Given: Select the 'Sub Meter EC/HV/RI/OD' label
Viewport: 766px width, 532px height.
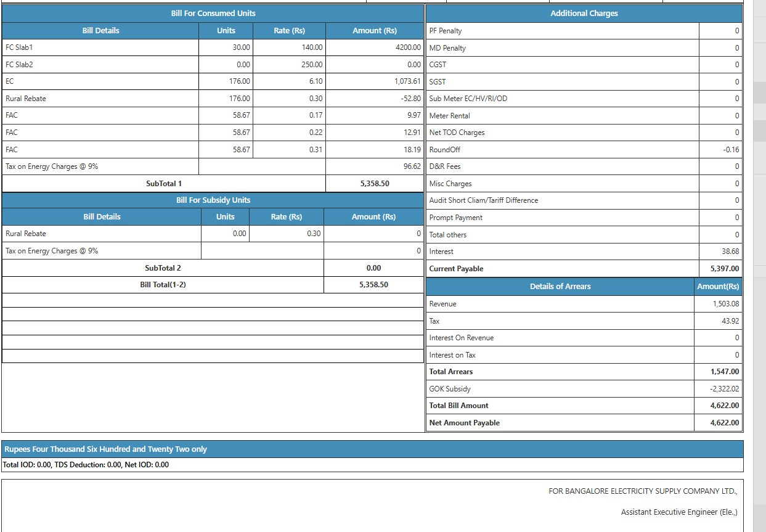Looking at the screenshot, I should pyautogui.click(x=468, y=99).
